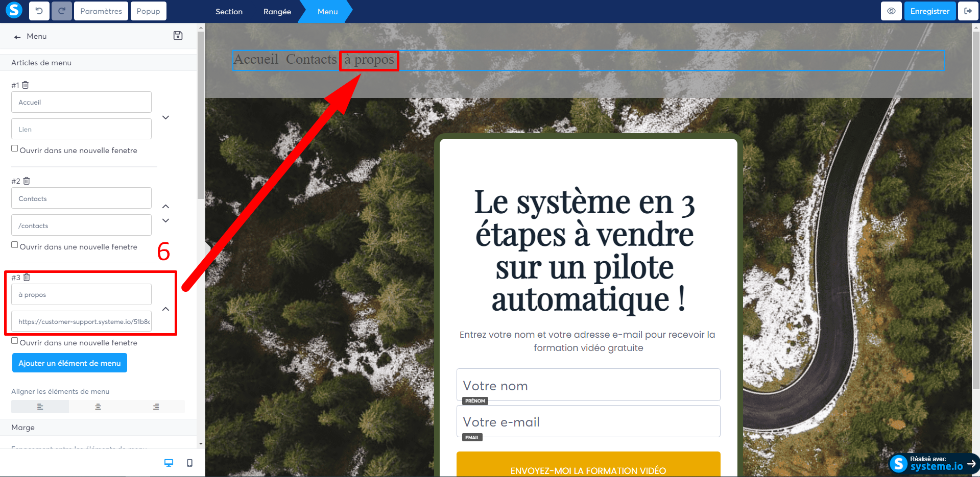Align menu items center
Image resolution: width=980 pixels, height=477 pixels.
pyautogui.click(x=98, y=407)
